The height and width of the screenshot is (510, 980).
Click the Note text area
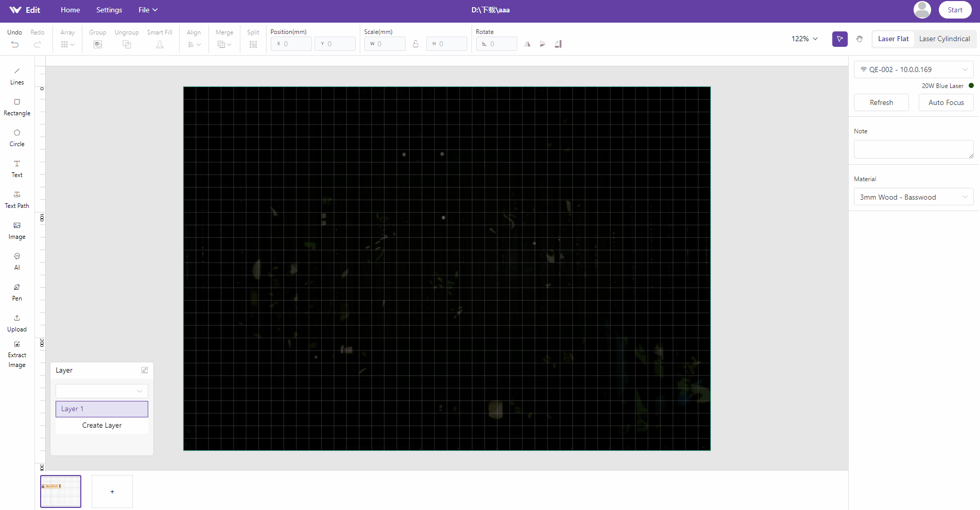pyautogui.click(x=914, y=149)
